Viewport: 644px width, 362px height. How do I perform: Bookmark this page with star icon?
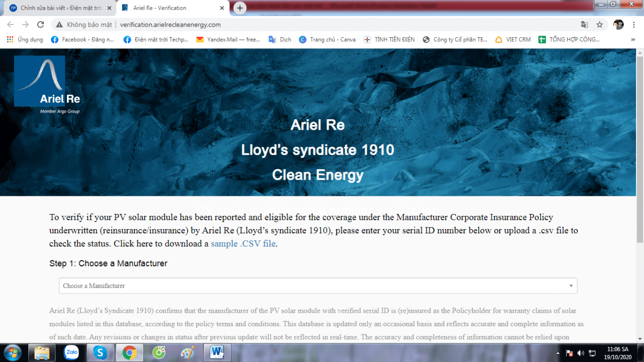point(599,25)
